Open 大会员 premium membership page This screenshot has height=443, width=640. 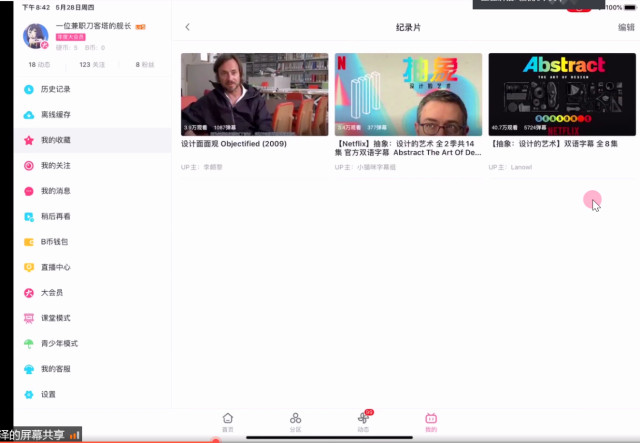(x=51, y=293)
